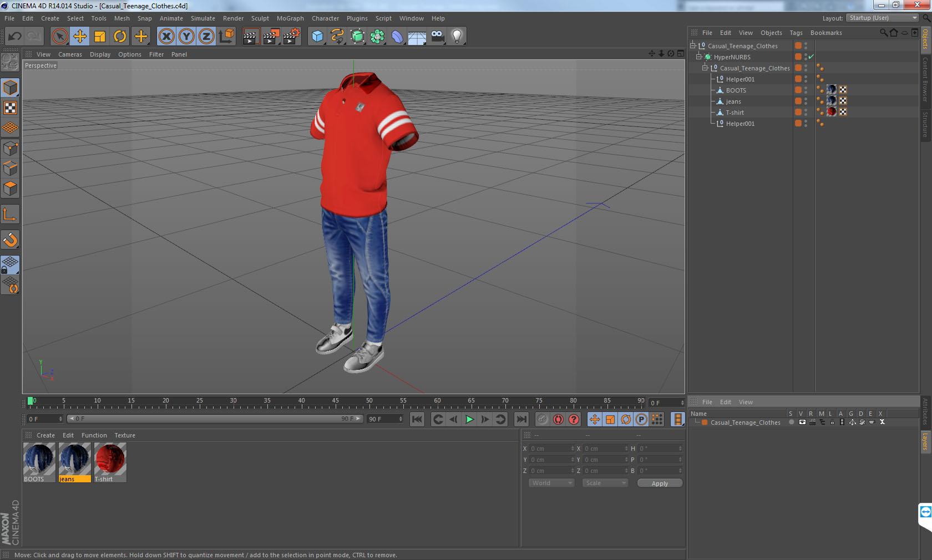Click the X position input field

point(551,449)
